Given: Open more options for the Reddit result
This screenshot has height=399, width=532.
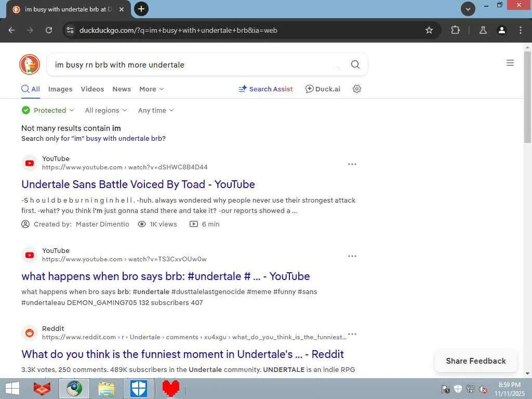Looking at the screenshot, I should coord(352,334).
